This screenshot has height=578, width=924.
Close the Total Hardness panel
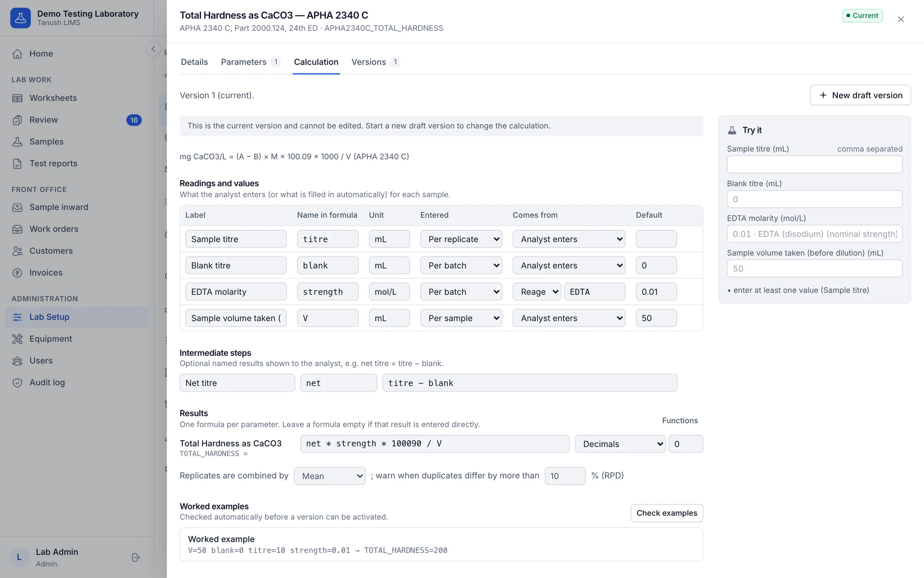point(901,19)
